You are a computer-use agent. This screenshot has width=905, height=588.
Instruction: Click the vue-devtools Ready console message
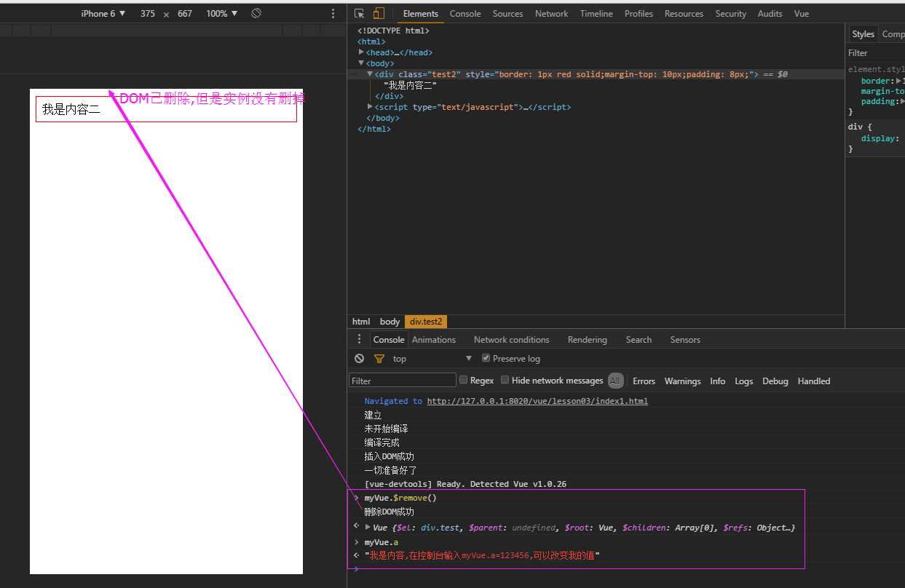coord(465,484)
